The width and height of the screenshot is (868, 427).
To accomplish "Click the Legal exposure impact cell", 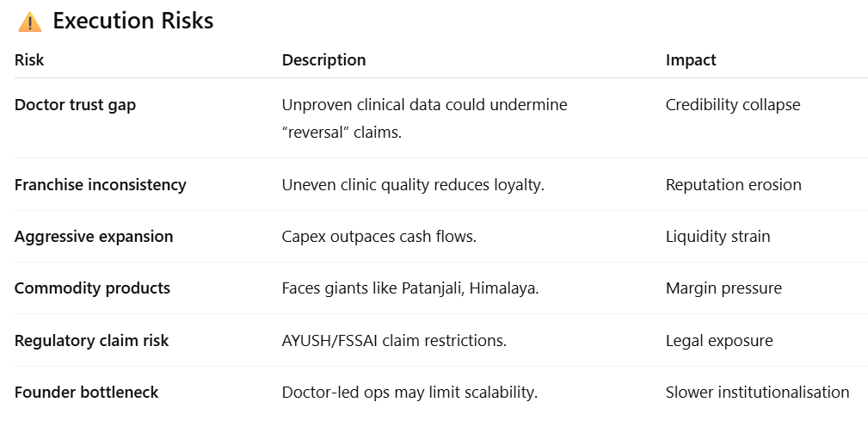I will (719, 341).
